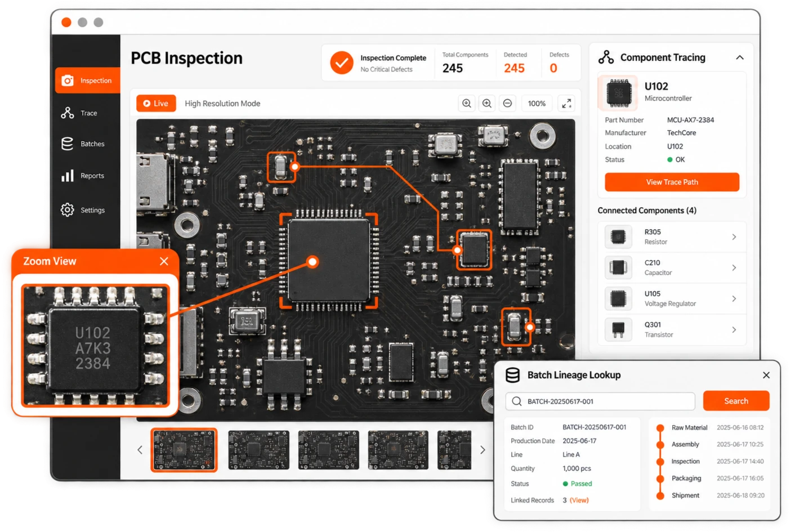Open the Linked Records View link
791x532 pixels.
[579, 500]
